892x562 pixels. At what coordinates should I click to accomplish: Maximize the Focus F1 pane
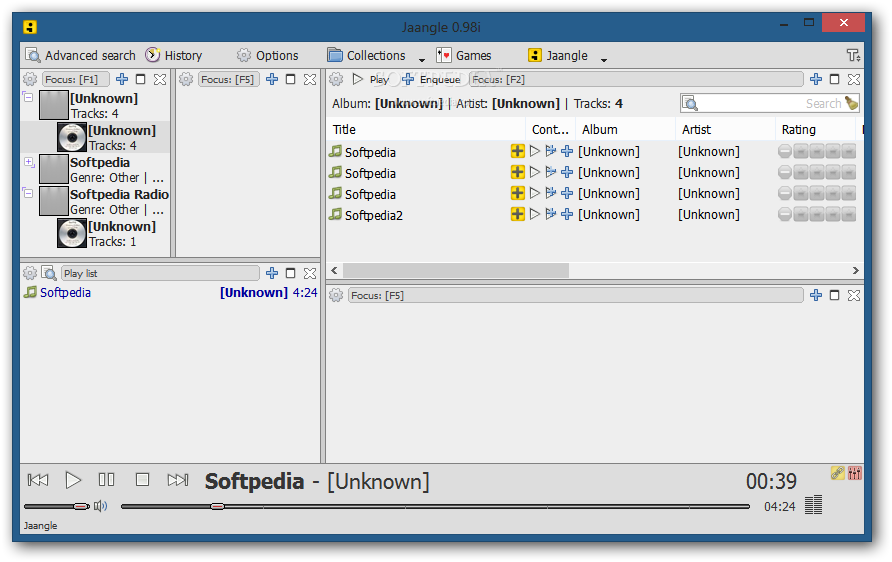(141, 79)
